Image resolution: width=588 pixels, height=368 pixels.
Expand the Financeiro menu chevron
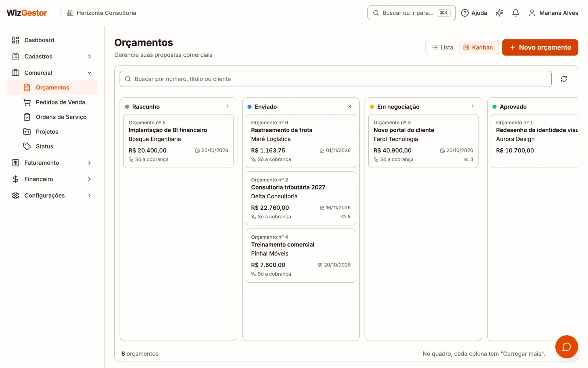89,179
